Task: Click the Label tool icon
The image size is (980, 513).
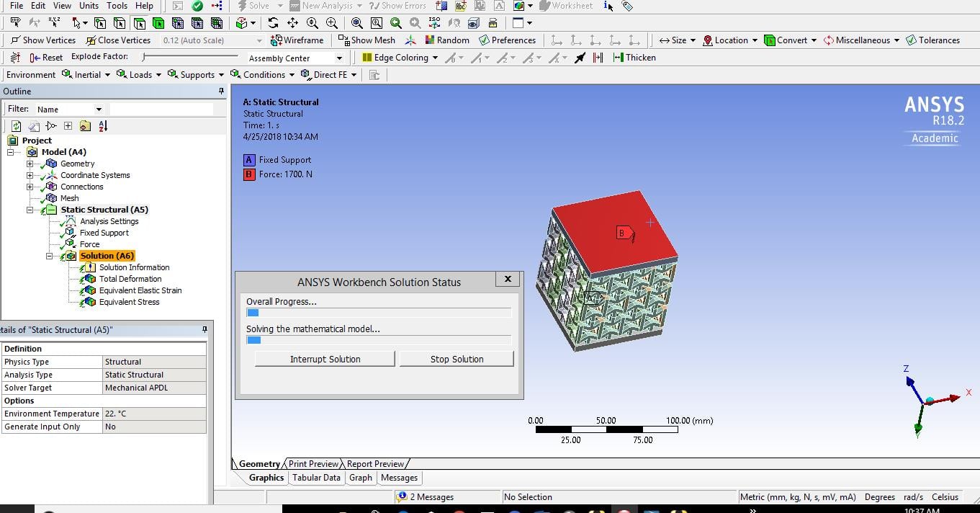Action: [x=15, y=23]
